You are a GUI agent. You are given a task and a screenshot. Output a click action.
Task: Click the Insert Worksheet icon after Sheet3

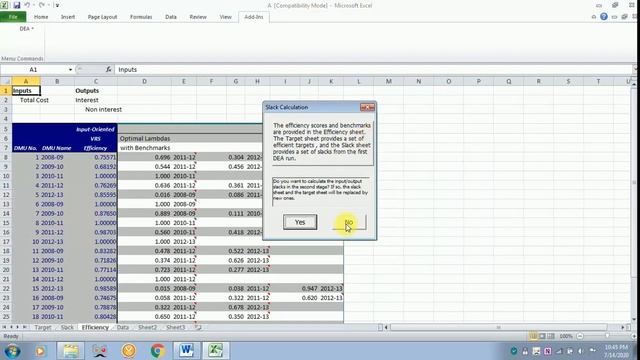pyautogui.click(x=198, y=327)
